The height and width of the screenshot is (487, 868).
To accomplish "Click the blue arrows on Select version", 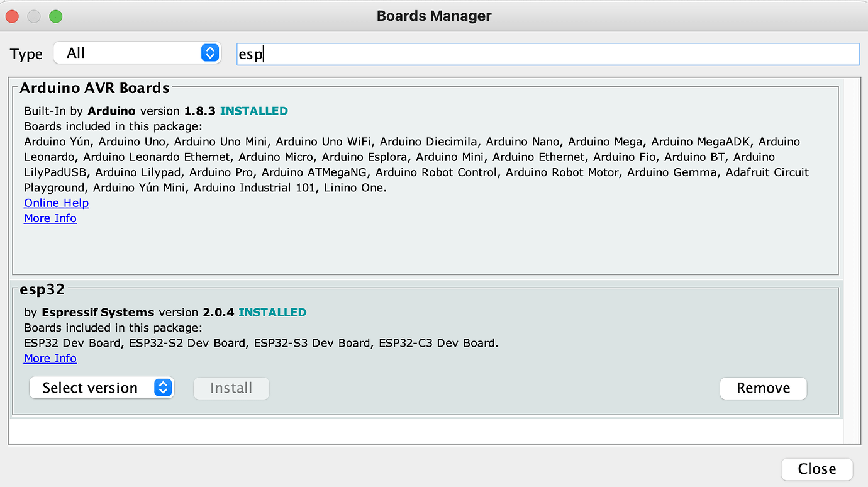I will (163, 388).
